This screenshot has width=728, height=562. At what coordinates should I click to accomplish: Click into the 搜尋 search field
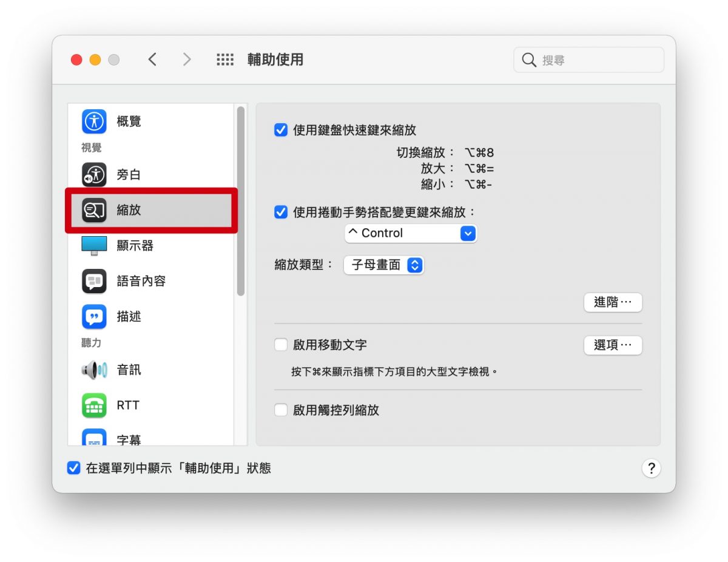[x=588, y=60]
